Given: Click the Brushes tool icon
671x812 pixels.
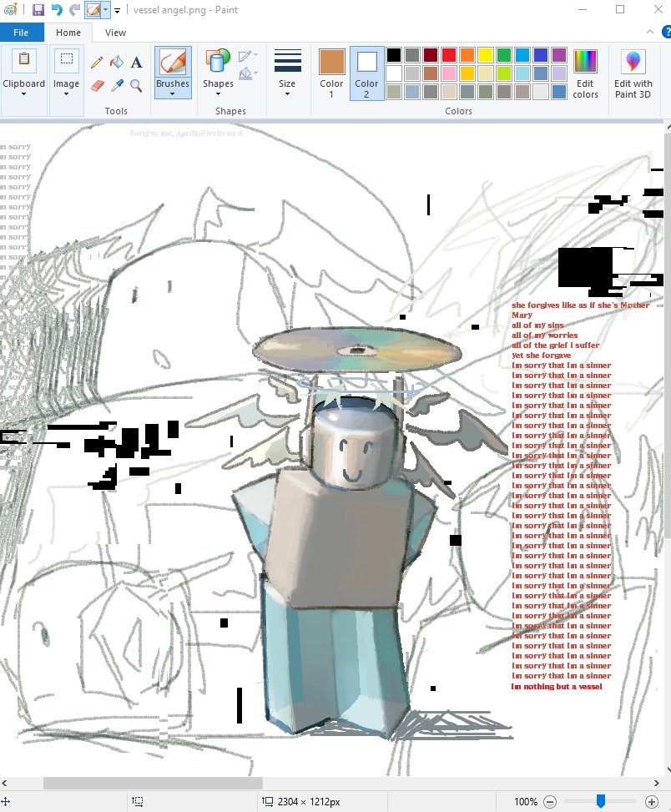Looking at the screenshot, I should [173, 62].
